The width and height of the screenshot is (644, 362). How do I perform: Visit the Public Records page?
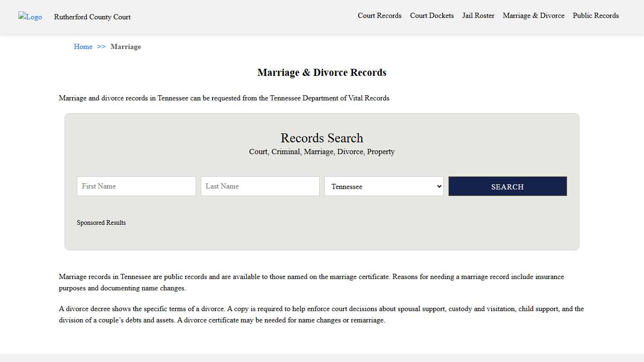(595, 16)
